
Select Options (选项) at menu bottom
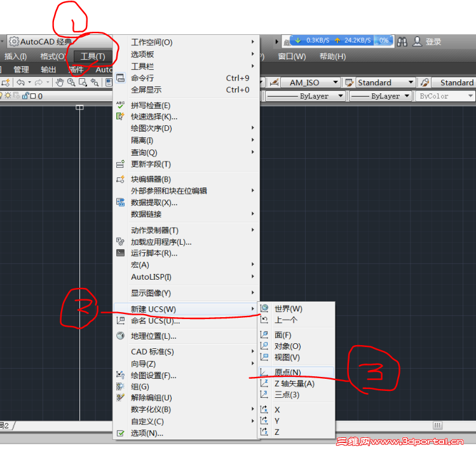(x=186, y=433)
